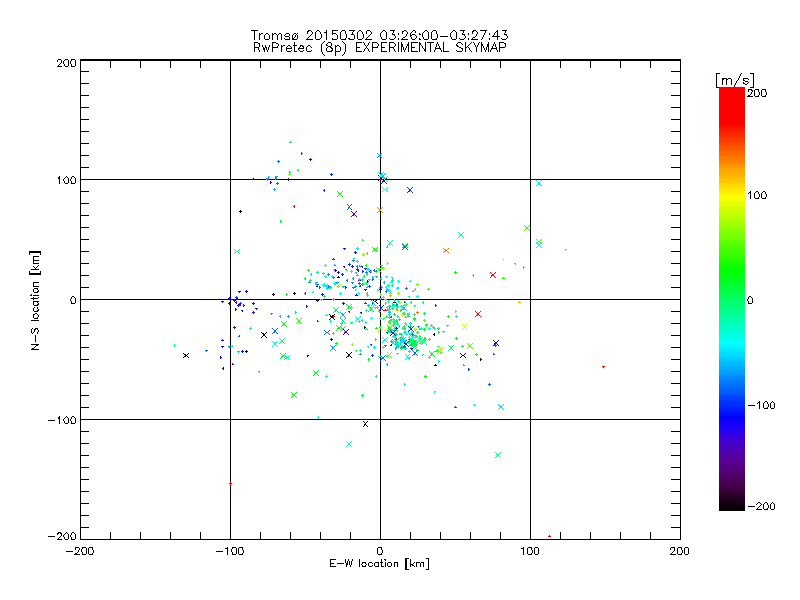Click the orange X marker at 0 km, 75 km north
This screenshot has width=800, height=600.
pyautogui.click(x=379, y=210)
